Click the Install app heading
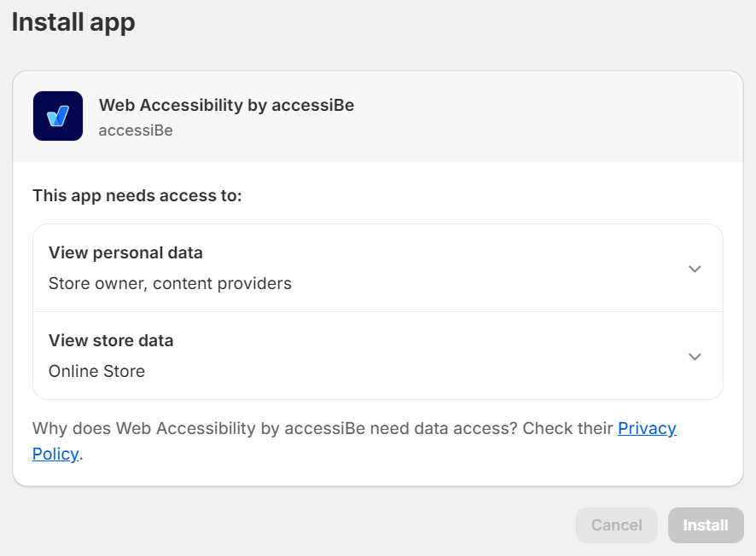 (73, 22)
